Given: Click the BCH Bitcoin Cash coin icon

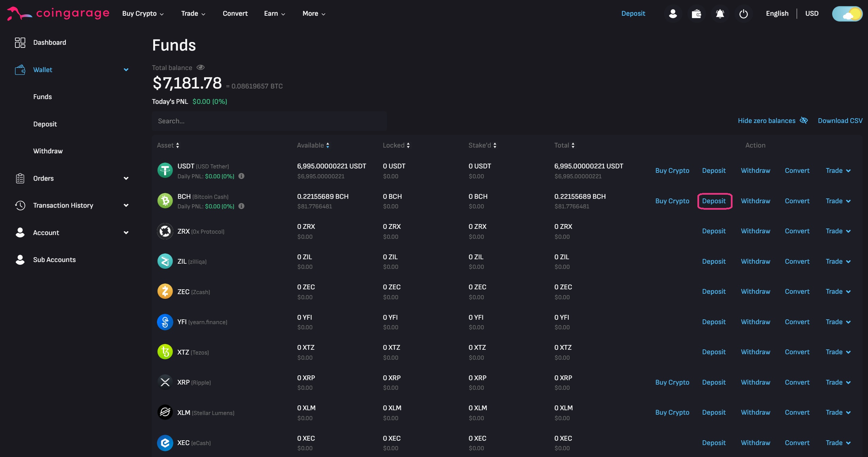Looking at the screenshot, I should tap(165, 200).
